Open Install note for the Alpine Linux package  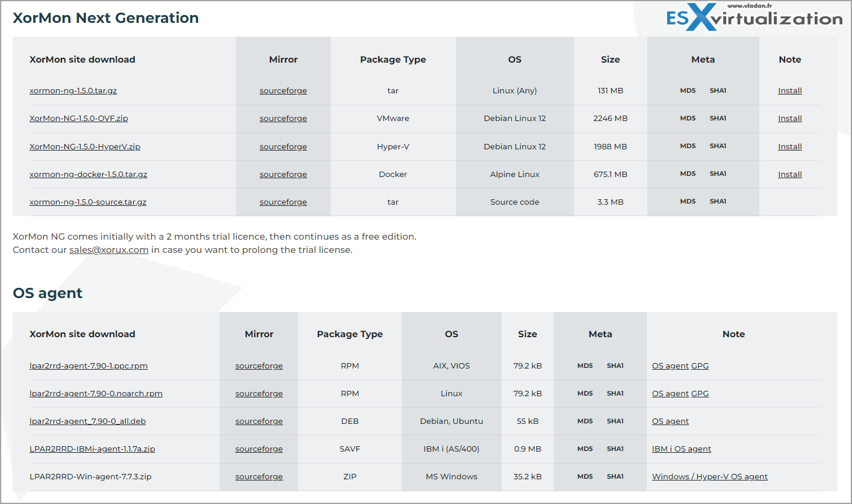click(x=789, y=175)
